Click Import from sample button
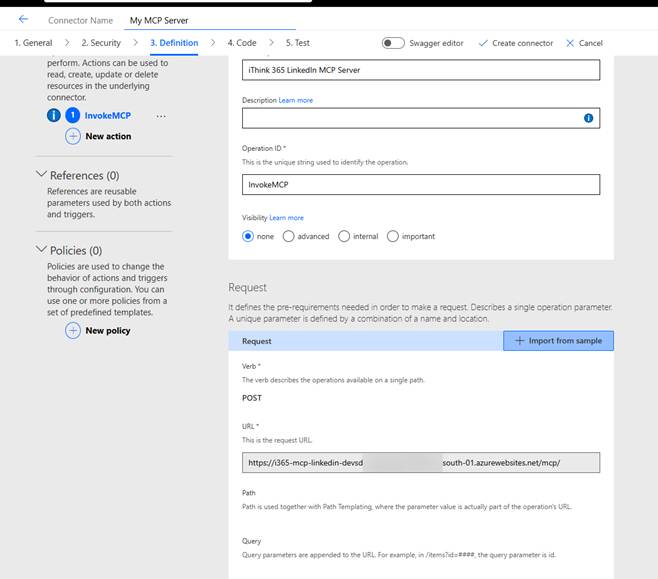 coord(558,341)
